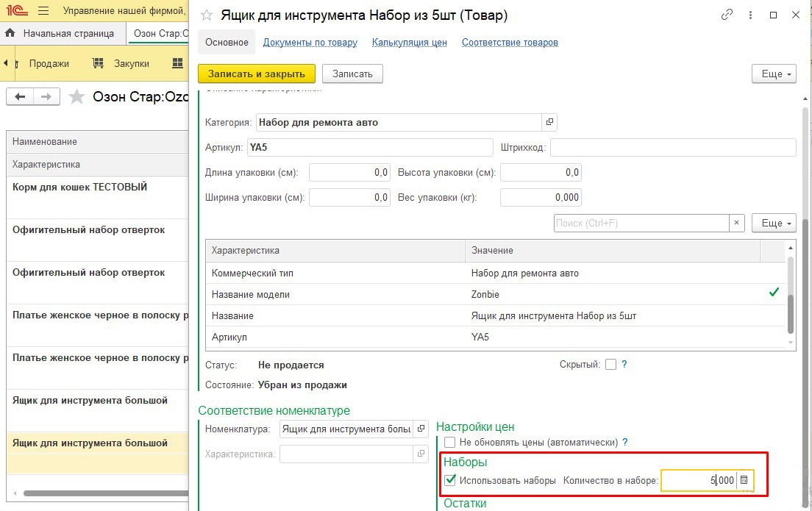Navigate back with the left arrow
812x511 pixels.
pyautogui.click(x=20, y=97)
